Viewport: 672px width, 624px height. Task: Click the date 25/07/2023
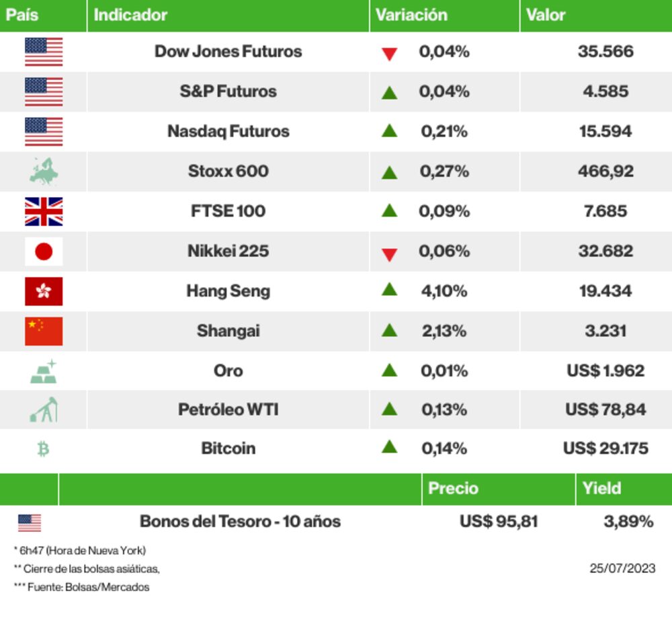pyautogui.click(x=622, y=568)
